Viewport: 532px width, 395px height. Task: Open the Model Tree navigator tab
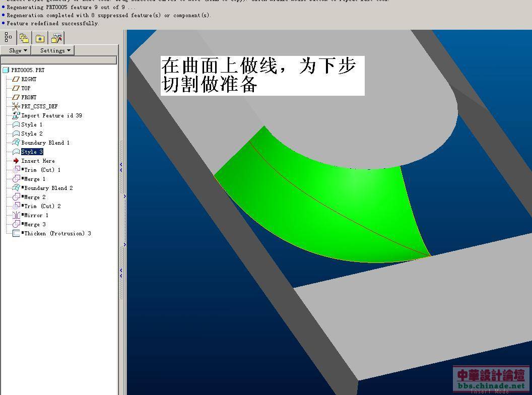(8, 37)
